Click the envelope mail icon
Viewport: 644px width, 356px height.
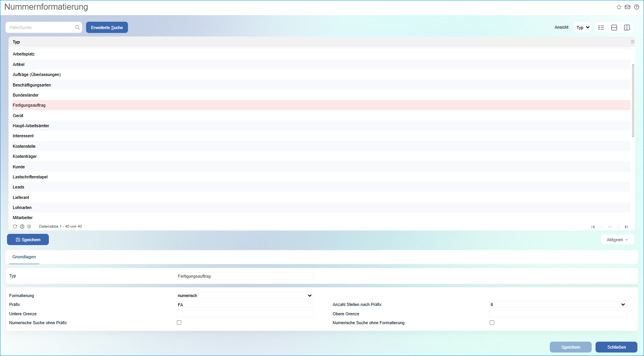(627, 7)
